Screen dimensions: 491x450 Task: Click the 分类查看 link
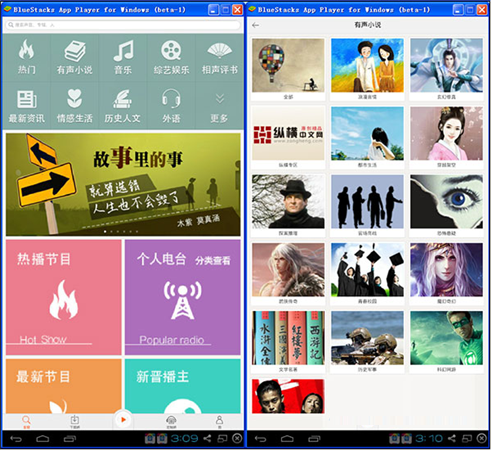point(213,260)
